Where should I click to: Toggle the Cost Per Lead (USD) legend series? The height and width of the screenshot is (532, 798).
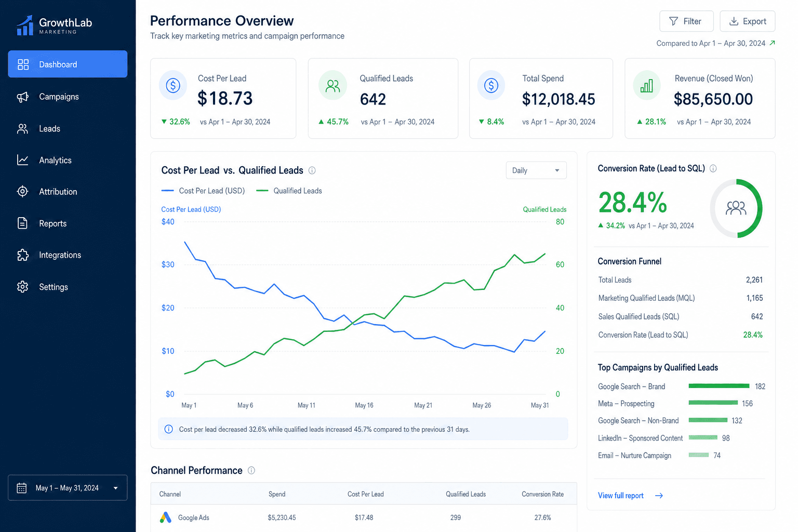[x=203, y=191]
